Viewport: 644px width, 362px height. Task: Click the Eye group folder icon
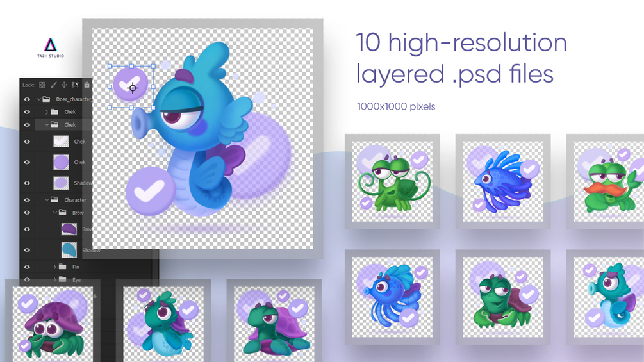(x=62, y=279)
